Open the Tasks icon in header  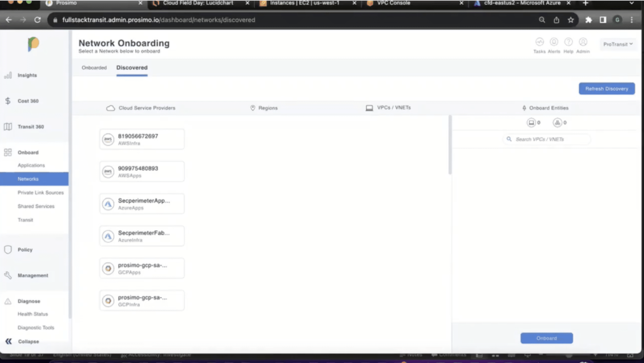539,42
